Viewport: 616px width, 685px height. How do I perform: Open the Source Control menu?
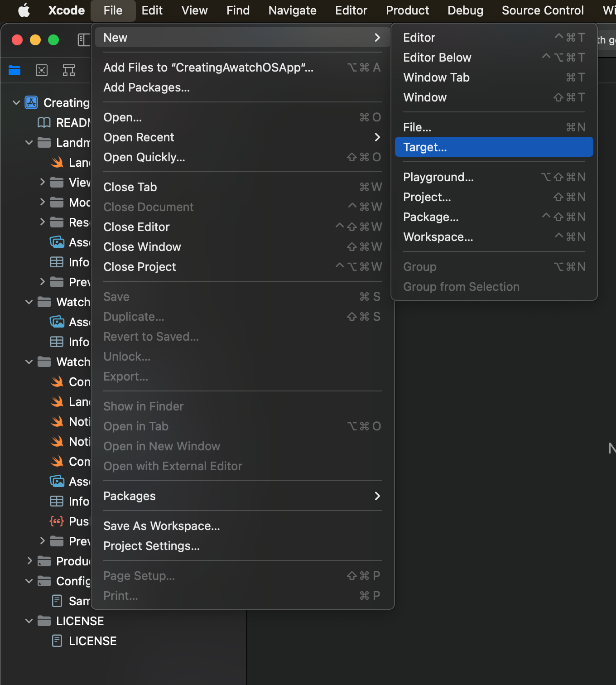543,10
